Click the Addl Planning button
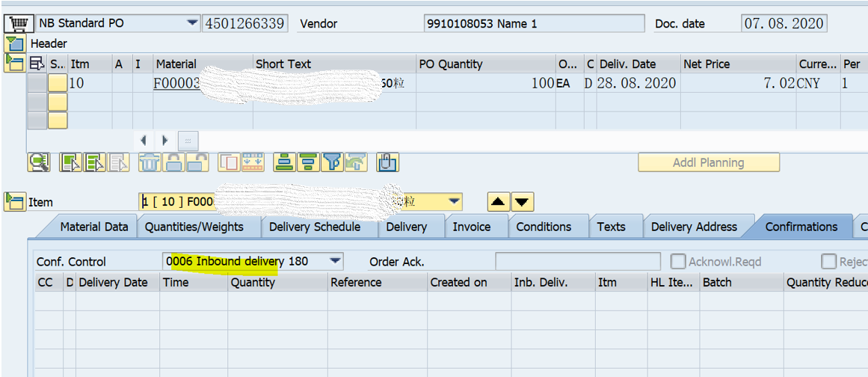868x377 pixels. [709, 163]
